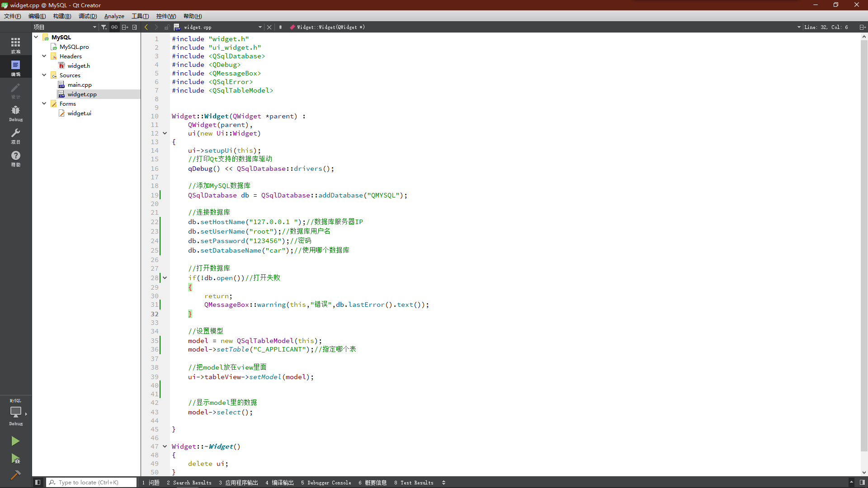Screen dimensions: 868x488
Task: Open the Help mode icon
Action: [x=16, y=158]
